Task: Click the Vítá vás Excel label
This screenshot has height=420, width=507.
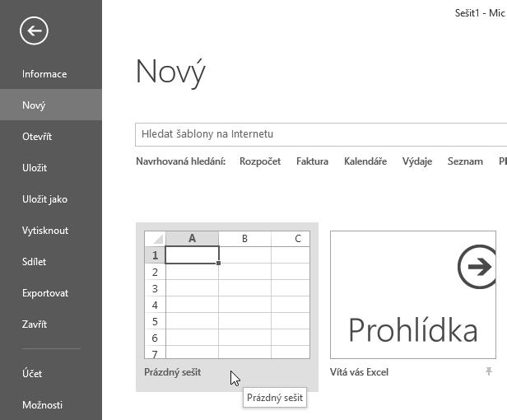Action: click(x=359, y=372)
